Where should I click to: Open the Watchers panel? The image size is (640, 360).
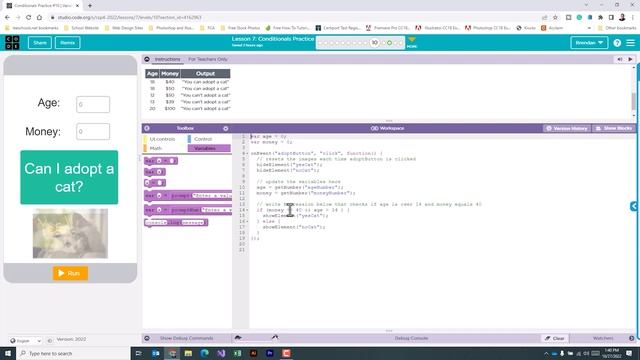[603, 338]
